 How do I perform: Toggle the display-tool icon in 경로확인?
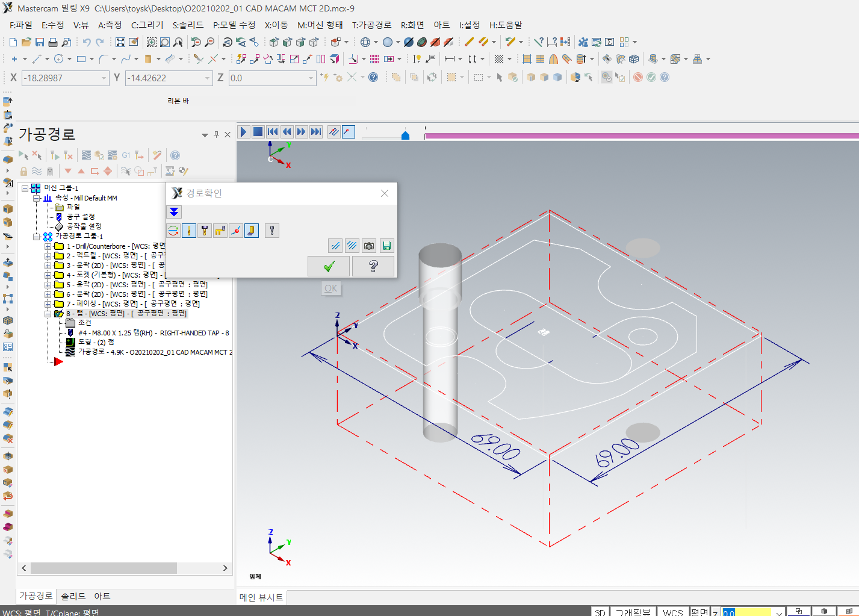coord(189,231)
